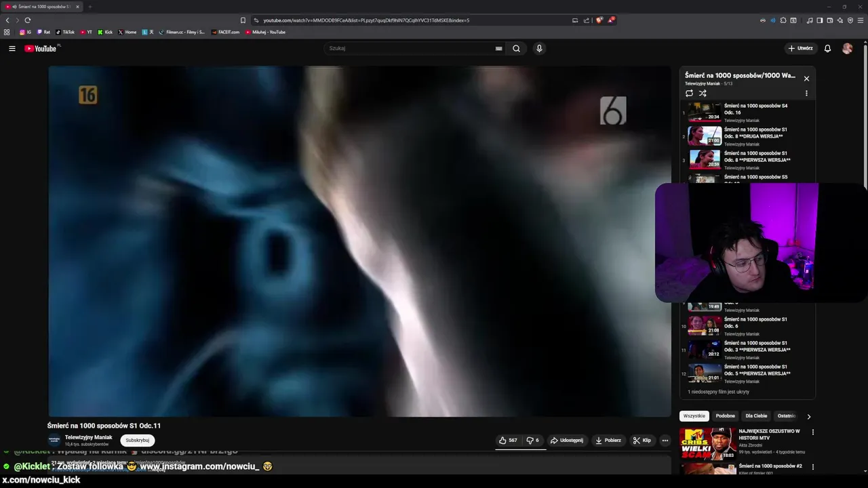Close the playlist panel
This screenshot has height=488, width=868.
click(x=806, y=79)
